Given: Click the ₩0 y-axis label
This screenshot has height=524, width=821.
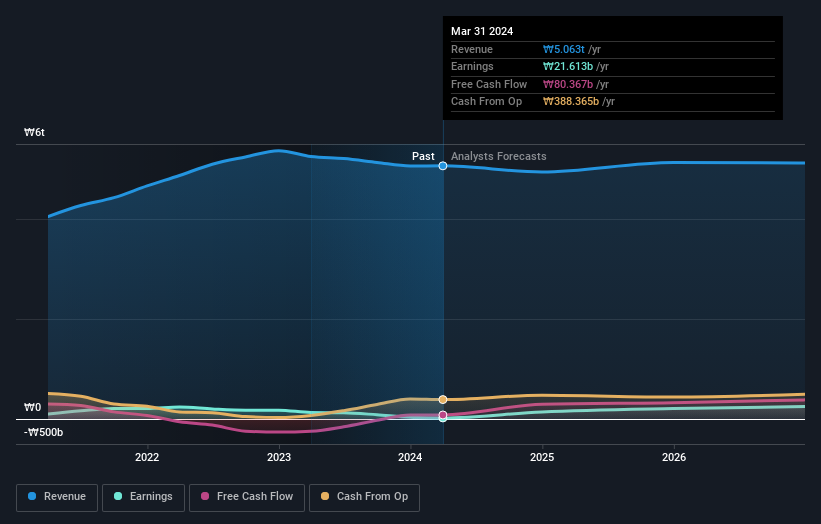Looking at the screenshot, I should (32, 407).
